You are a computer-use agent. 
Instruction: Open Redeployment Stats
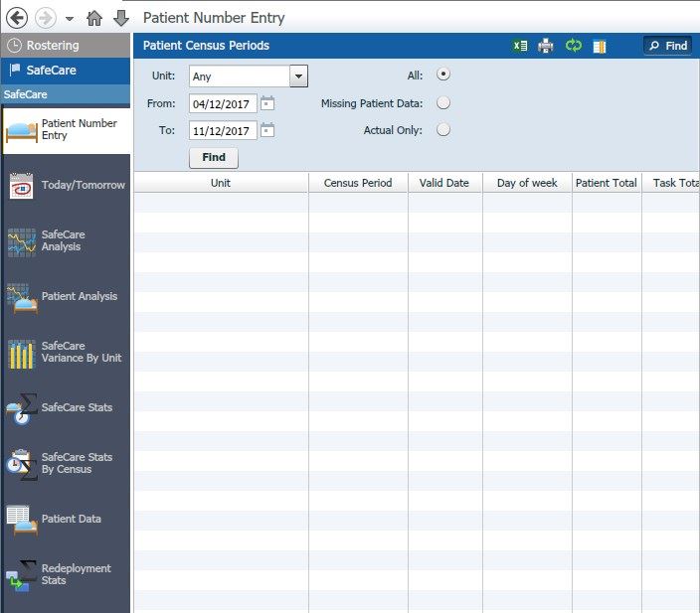pos(67,574)
